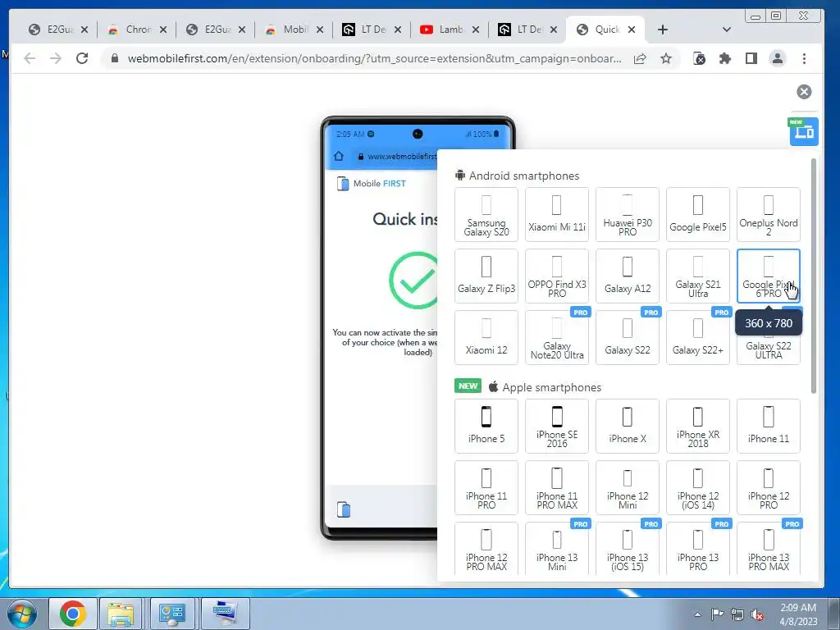
Task: Open a new browser tab
Action: [663, 30]
